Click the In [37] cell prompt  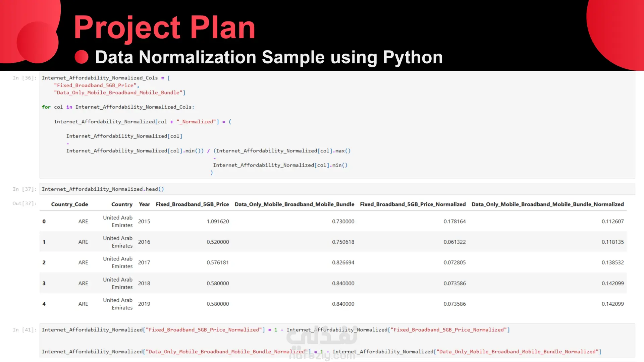point(24,189)
